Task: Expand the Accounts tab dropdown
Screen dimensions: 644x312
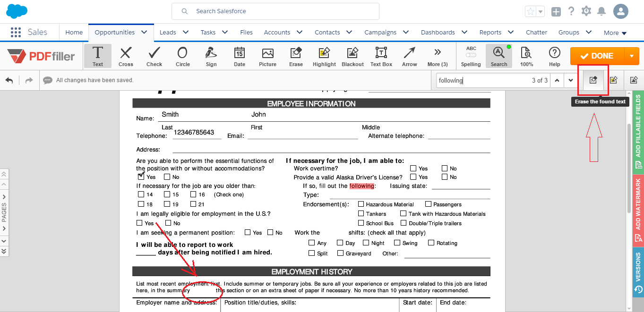Action: coord(300,32)
